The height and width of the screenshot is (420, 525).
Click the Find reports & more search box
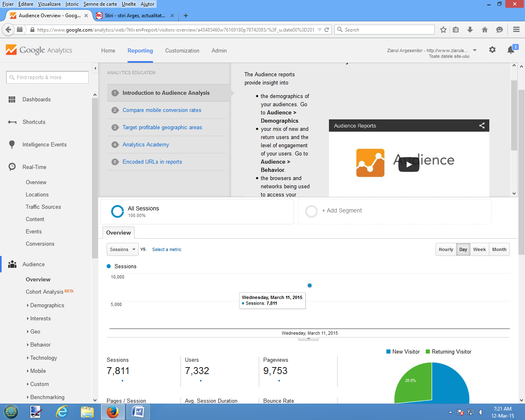tap(48, 77)
